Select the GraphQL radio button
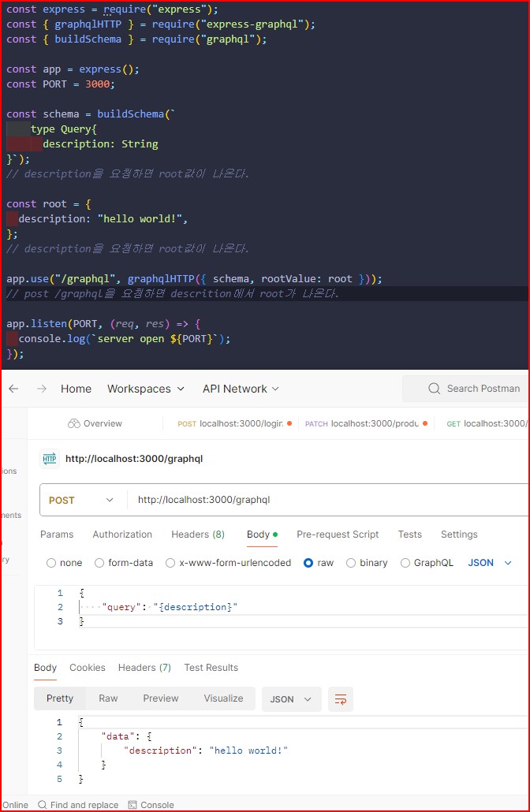The image size is (530, 812). pos(405,563)
